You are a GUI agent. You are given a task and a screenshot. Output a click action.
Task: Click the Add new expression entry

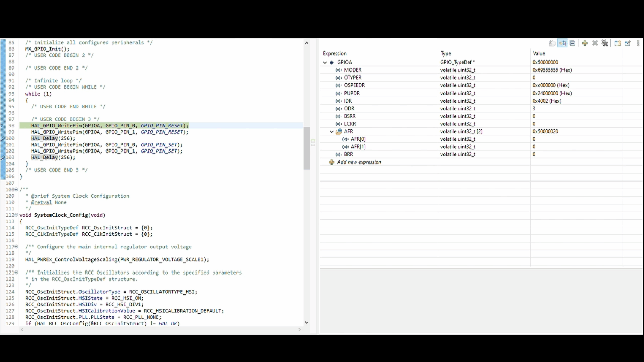[359, 162]
